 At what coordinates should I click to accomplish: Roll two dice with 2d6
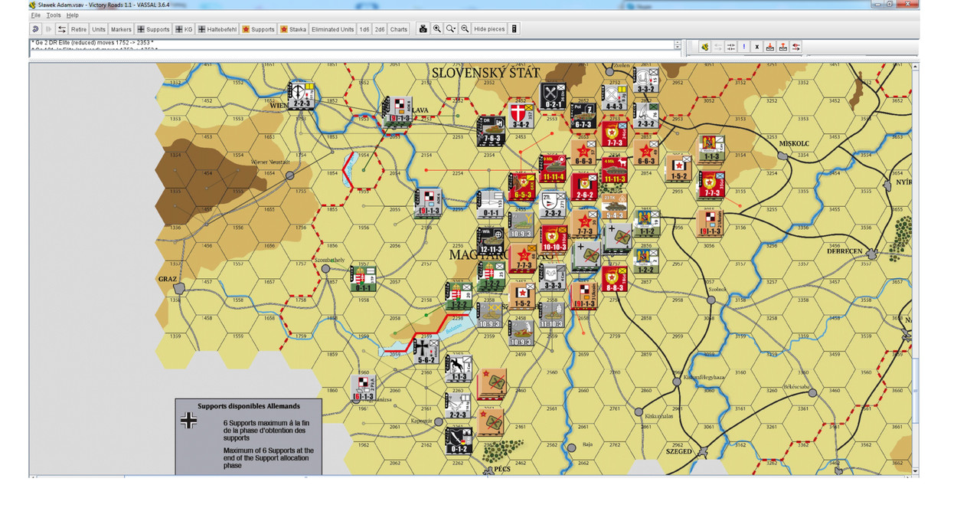point(380,29)
